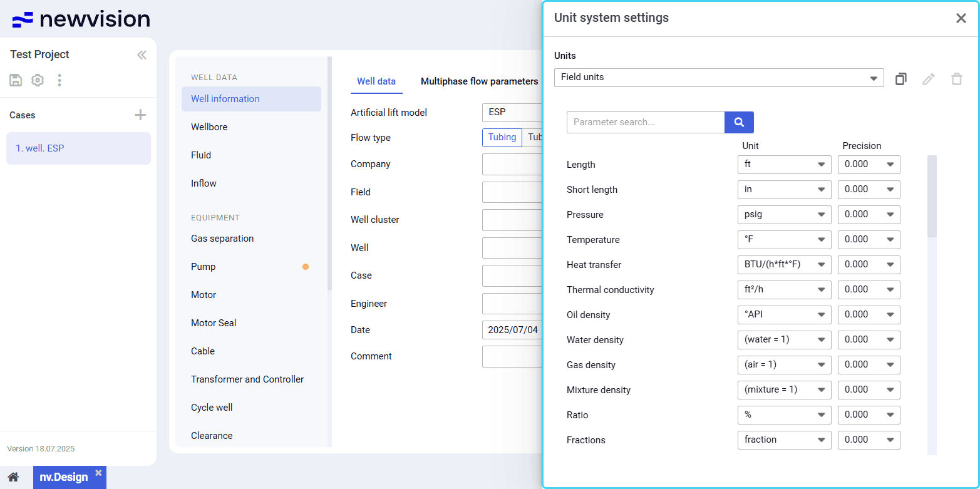This screenshot has width=980, height=489.
Task: Go to home via house icon
Action: coord(13,477)
